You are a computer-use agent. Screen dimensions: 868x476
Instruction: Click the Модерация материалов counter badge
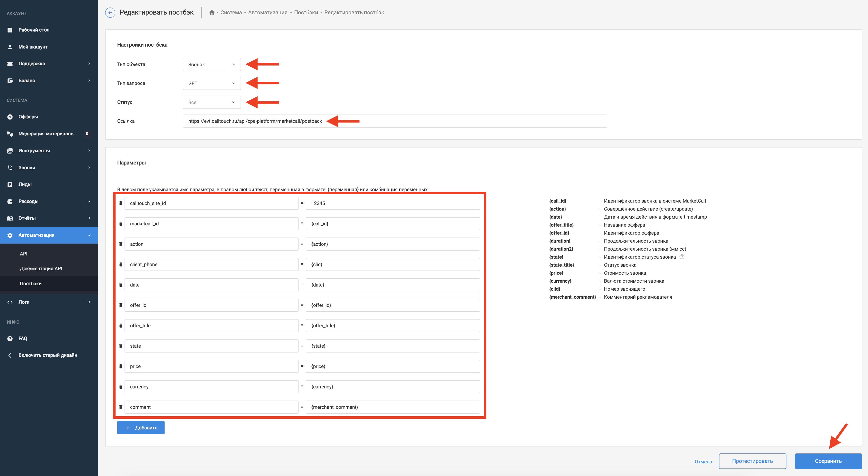click(87, 134)
